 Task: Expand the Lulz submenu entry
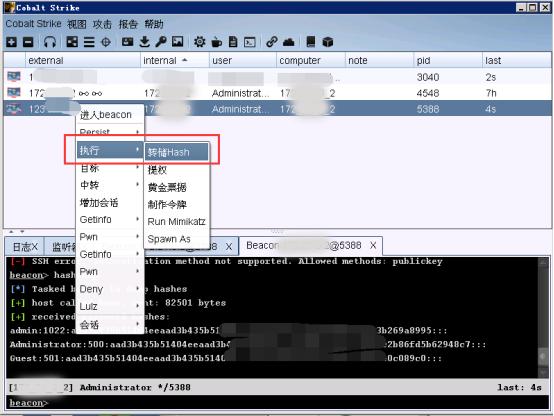pos(110,306)
